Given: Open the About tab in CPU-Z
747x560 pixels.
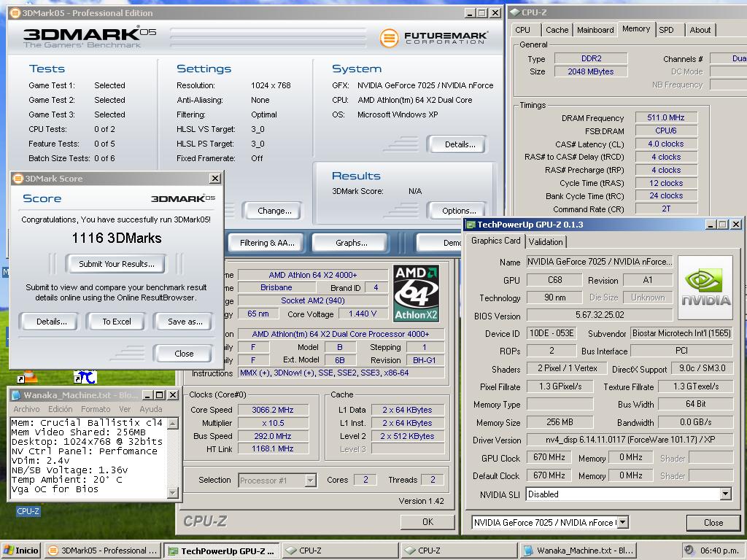Looking at the screenshot, I should [x=700, y=30].
